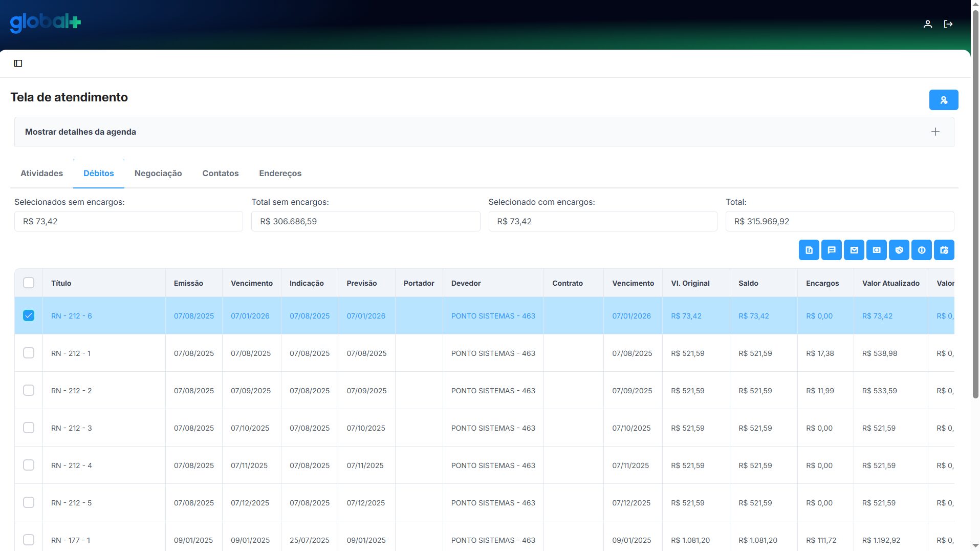This screenshot has width=980, height=551.
Task: Expand Mostrar detalhes da agenda with plus icon
Action: point(935,132)
